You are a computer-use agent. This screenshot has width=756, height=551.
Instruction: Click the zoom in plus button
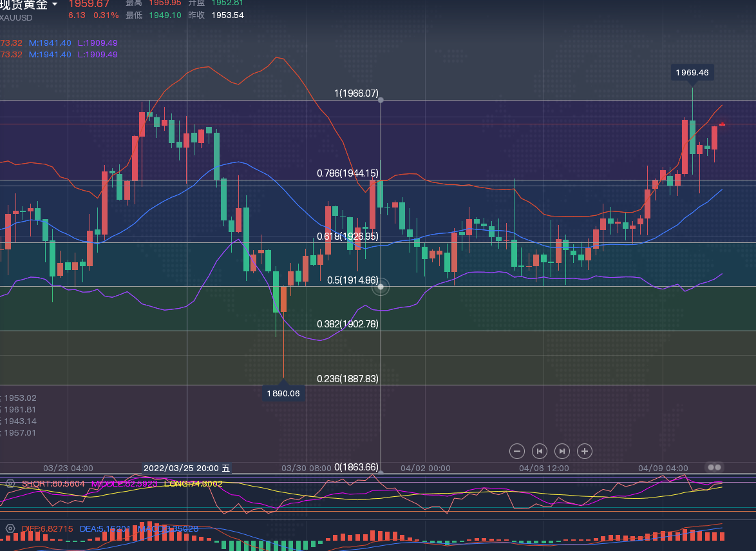[585, 451]
